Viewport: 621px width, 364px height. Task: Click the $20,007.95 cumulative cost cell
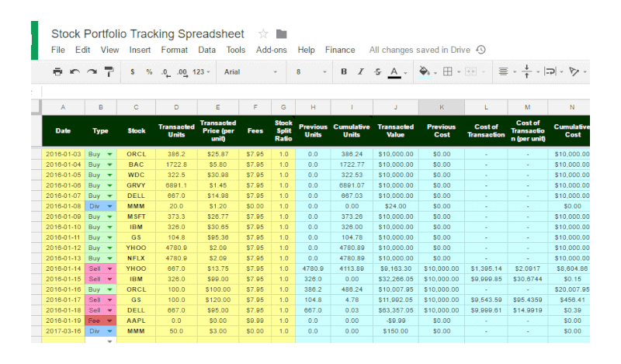[x=569, y=289]
